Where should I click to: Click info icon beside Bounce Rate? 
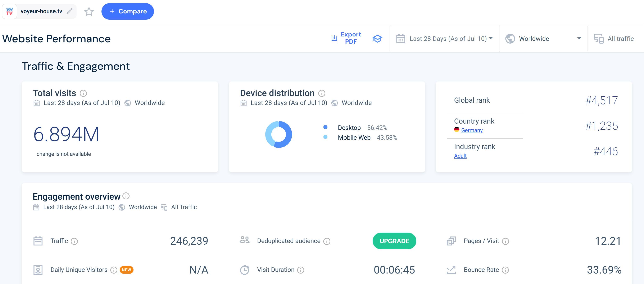point(505,270)
